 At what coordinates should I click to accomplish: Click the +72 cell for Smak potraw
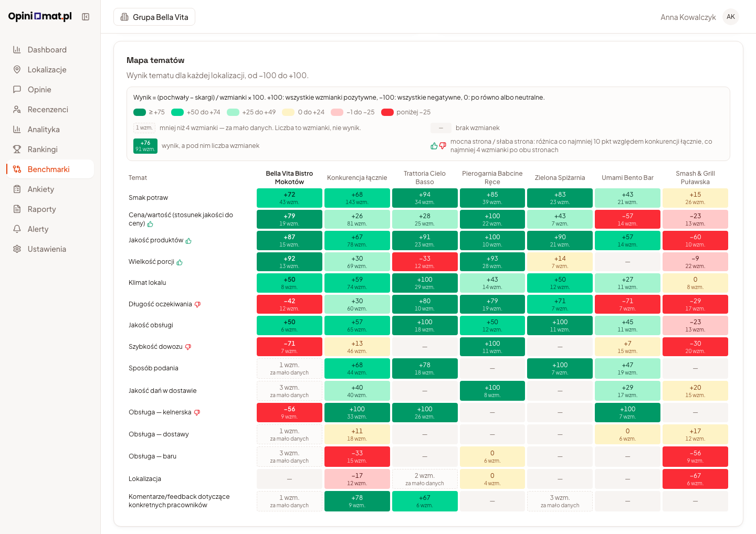point(289,198)
